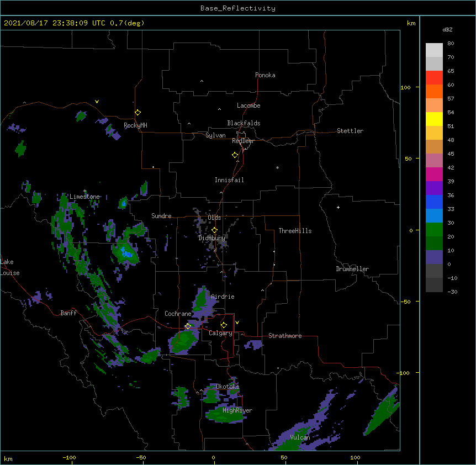476x465 pixels.
Task: Click the green 30 dBZ legend swatch
Action: pyautogui.click(x=434, y=230)
